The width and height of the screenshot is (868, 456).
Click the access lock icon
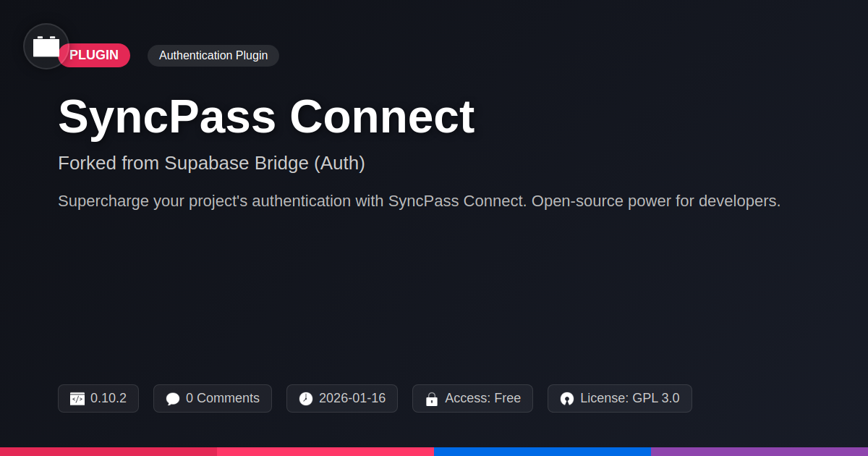click(432, 399)
